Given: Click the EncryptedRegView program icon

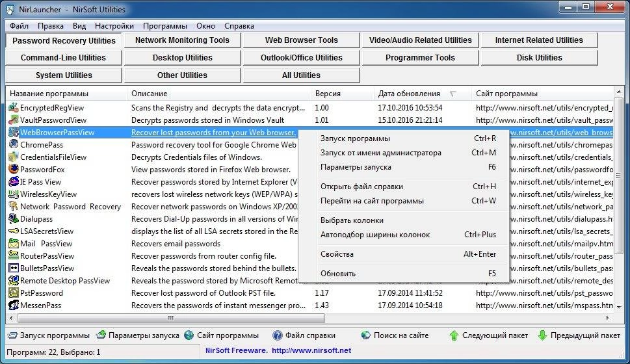Looking at the screenshot, I should coord(13,107).
